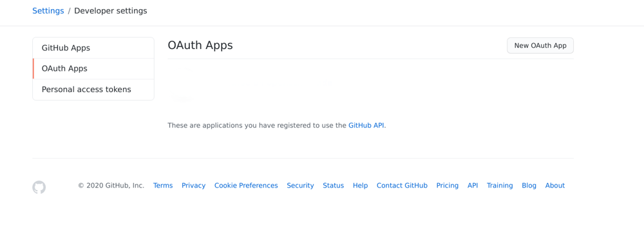
Task: Check GitHub Status page link
Action: point(333,186)
